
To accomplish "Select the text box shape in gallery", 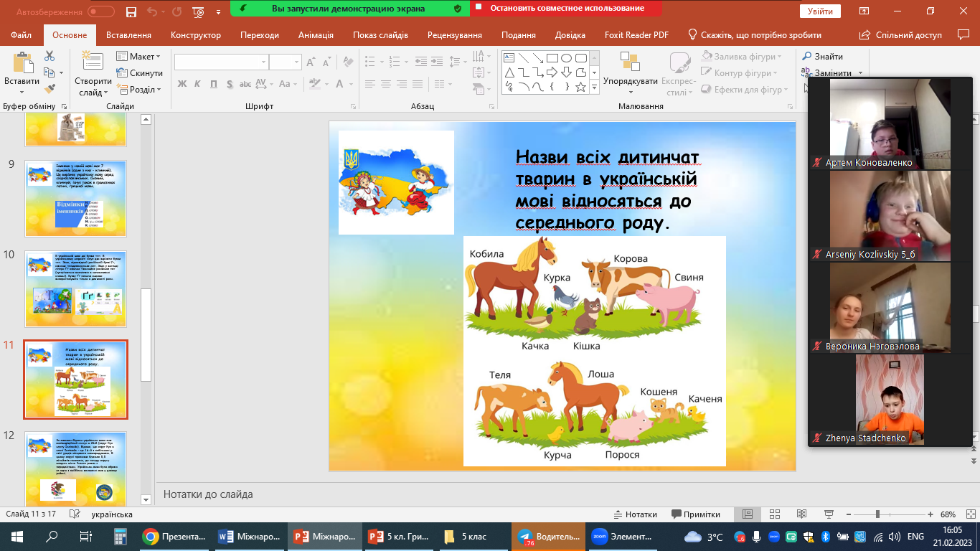I will pos(509,58).
